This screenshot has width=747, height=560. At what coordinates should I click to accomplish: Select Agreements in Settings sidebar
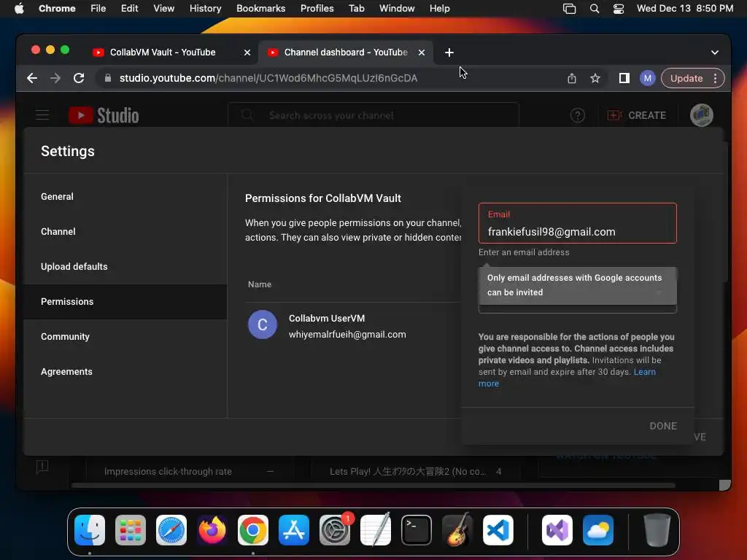[125, 371]
